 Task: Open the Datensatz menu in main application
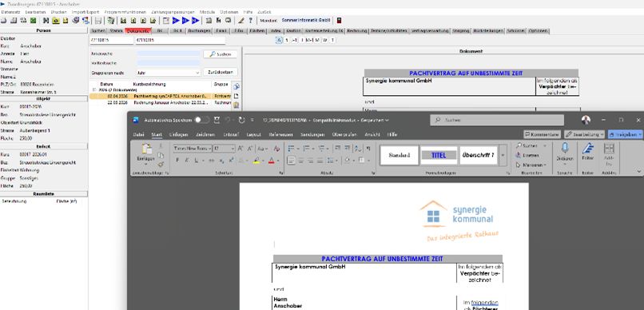click(x=10, y=12)
